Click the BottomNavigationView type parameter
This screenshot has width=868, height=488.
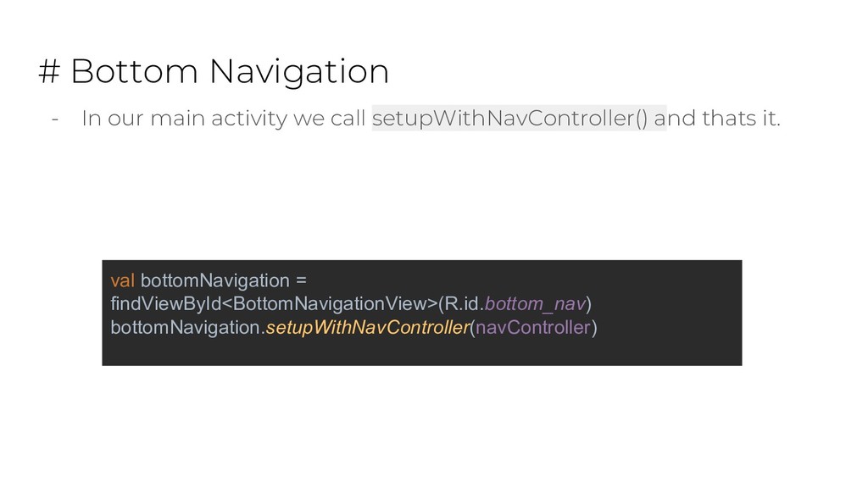pyautogui.click(x=330, y=304)
